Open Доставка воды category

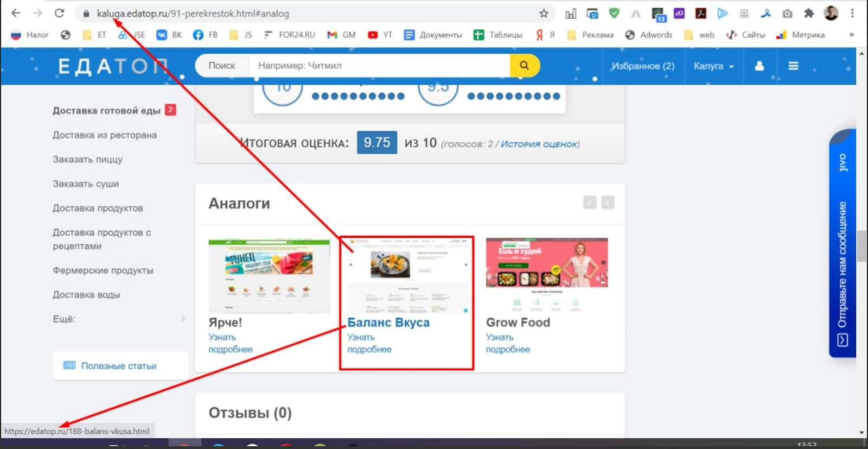point(86,295)
